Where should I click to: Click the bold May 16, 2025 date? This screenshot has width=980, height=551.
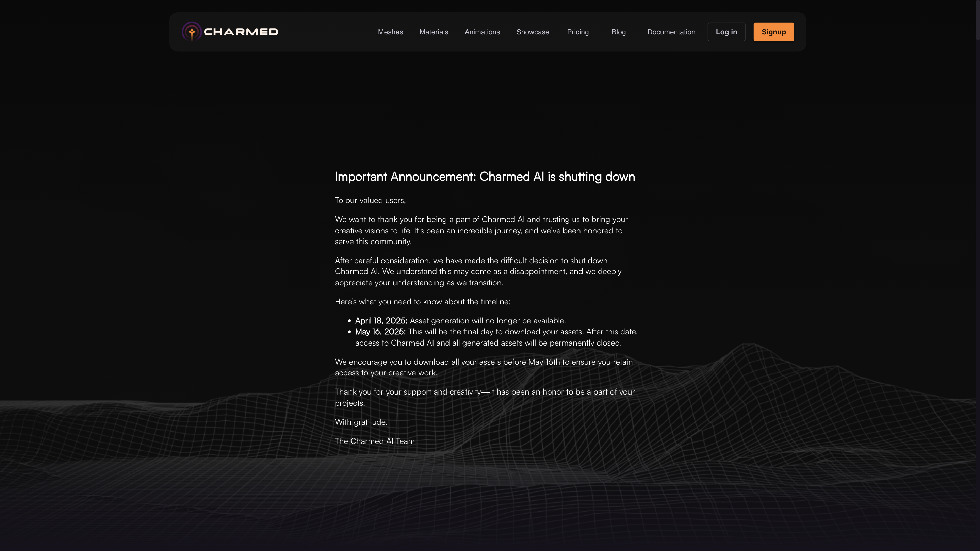pyautogui.click(x=380, y=332)
